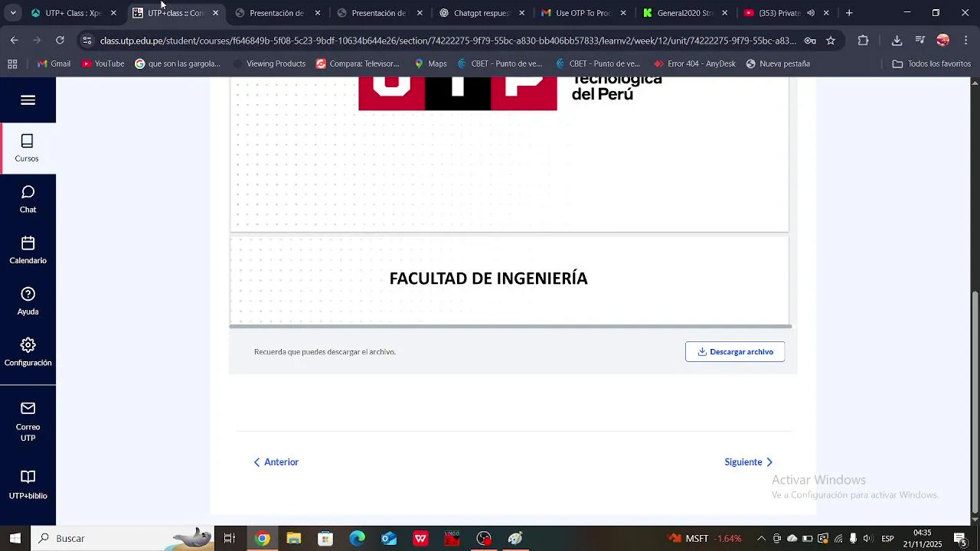Open the volume control in system tray
The width and height of the screenshot is (980, 551).
point(867,539)
